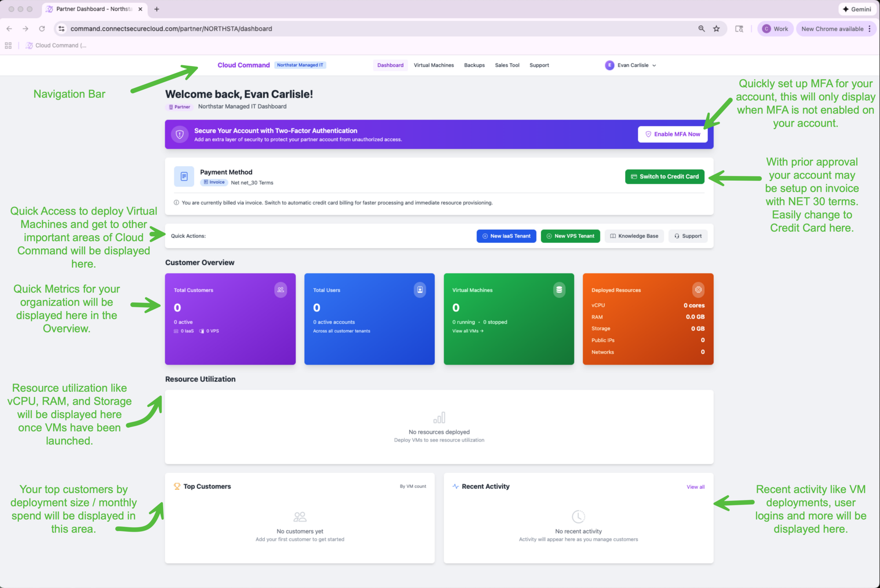Select the database icon on Virtual Machines card

(x=559, y=290)
